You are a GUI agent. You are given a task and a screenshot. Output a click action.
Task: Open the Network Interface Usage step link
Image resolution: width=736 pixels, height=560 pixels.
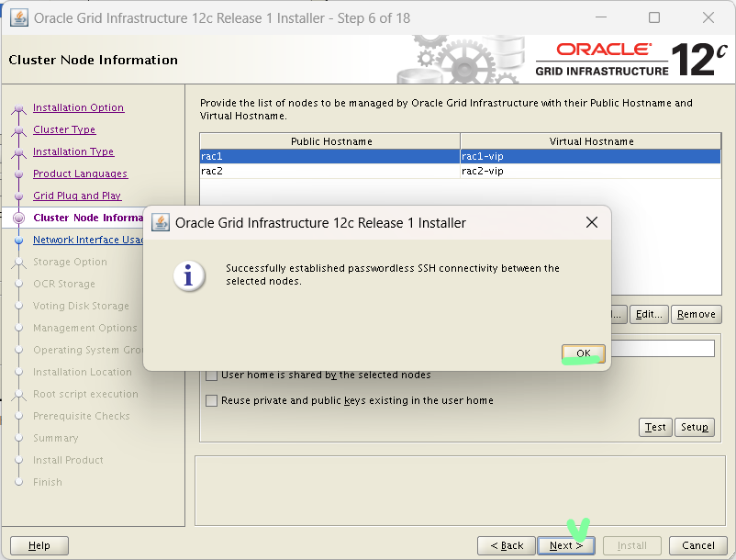pyautogui.click(x=88, y=240)
